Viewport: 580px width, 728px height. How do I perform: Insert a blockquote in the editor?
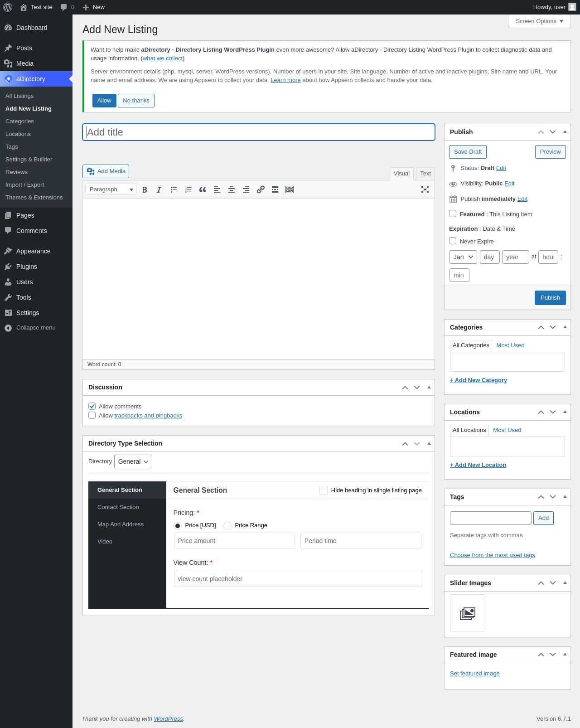point(203,189)
